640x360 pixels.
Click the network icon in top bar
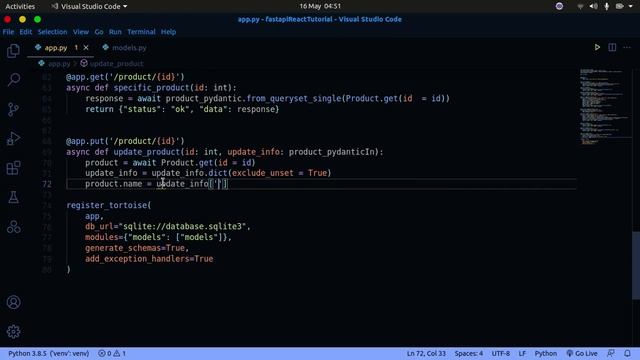pyautogui.click(x=580, y=7)
